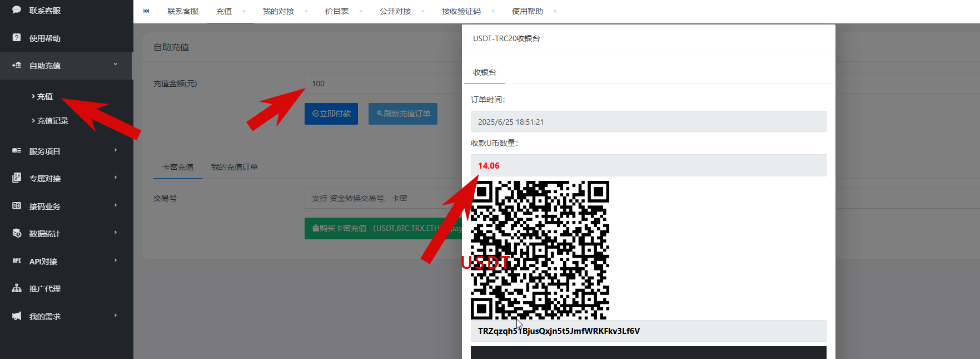Click 推广代理 in the sidebar menu
Image resolution: width=980 pixels, height=359 pixels.
[x=45, y=289]
